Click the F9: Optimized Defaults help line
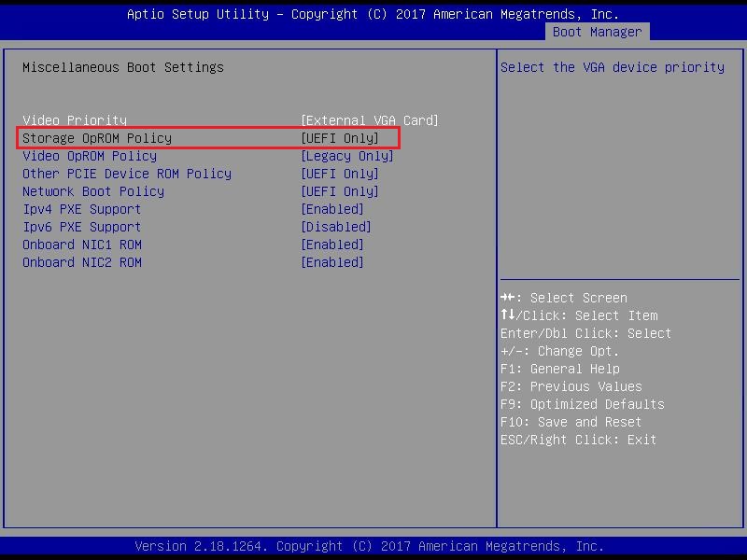Image resolution: width=747 pixels, height=560 pixels. click(x=583, y=404)
